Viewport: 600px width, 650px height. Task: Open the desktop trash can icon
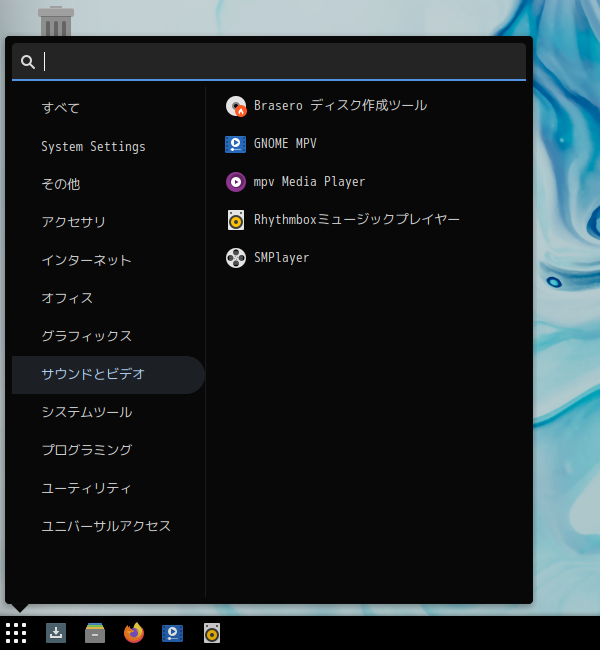click(x=56, y=21)
